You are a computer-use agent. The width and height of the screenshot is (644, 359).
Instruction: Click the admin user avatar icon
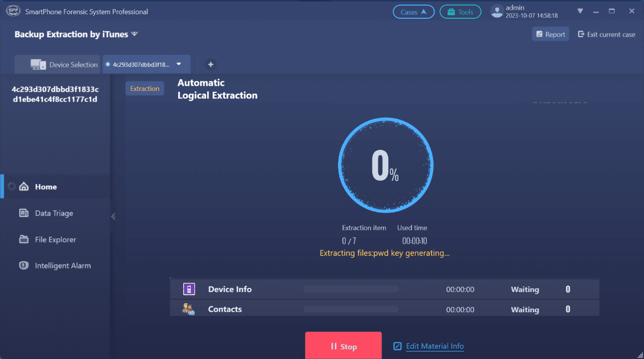point(497,12)
